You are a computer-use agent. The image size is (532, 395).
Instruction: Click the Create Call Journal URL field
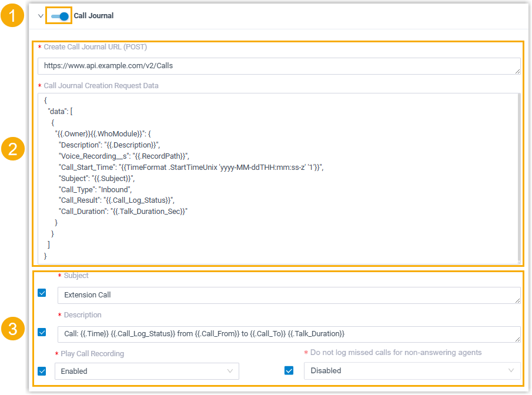pyautogui.click(x=276, y=66)
